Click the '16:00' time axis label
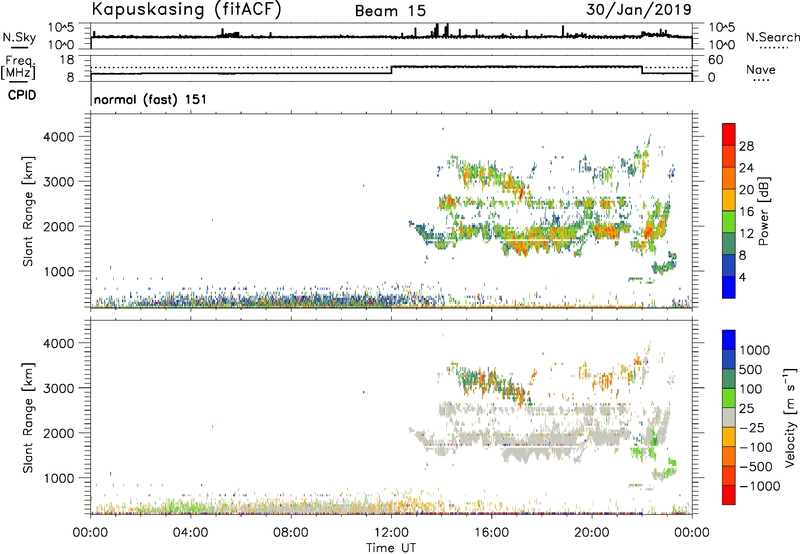 click(491, 533)
